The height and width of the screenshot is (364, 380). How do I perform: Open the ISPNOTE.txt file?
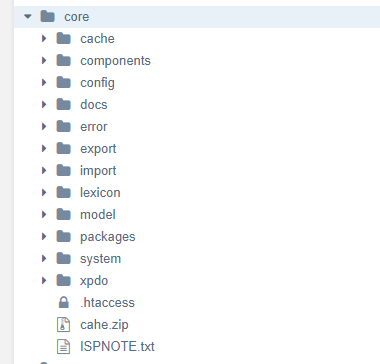coord(117,346)
